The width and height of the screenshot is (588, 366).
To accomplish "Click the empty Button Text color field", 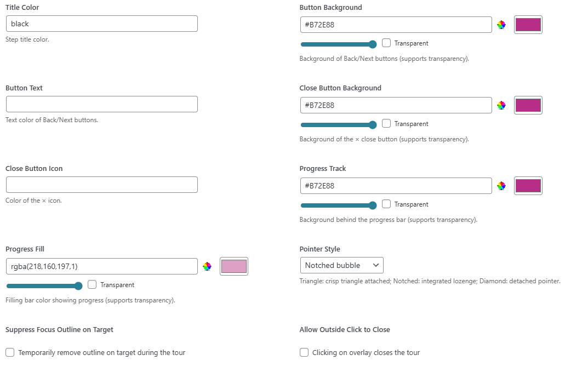I will pos(101,104).
